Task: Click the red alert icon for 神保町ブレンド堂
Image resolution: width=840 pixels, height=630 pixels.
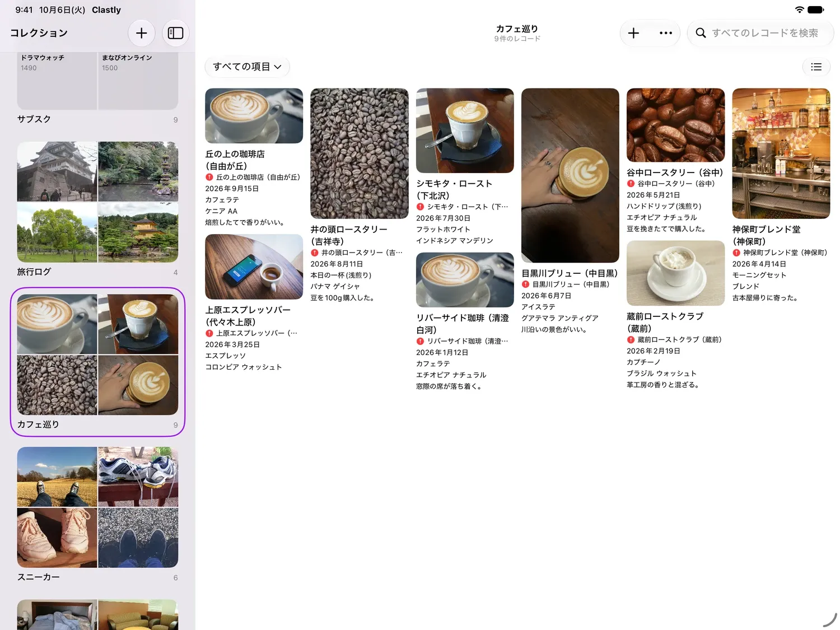Action: tap(736, 253)
